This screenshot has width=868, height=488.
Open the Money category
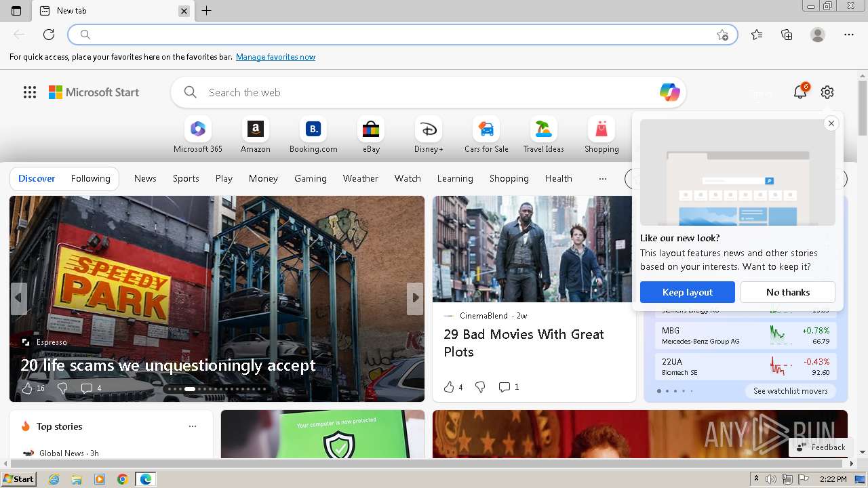coord(263,179)
